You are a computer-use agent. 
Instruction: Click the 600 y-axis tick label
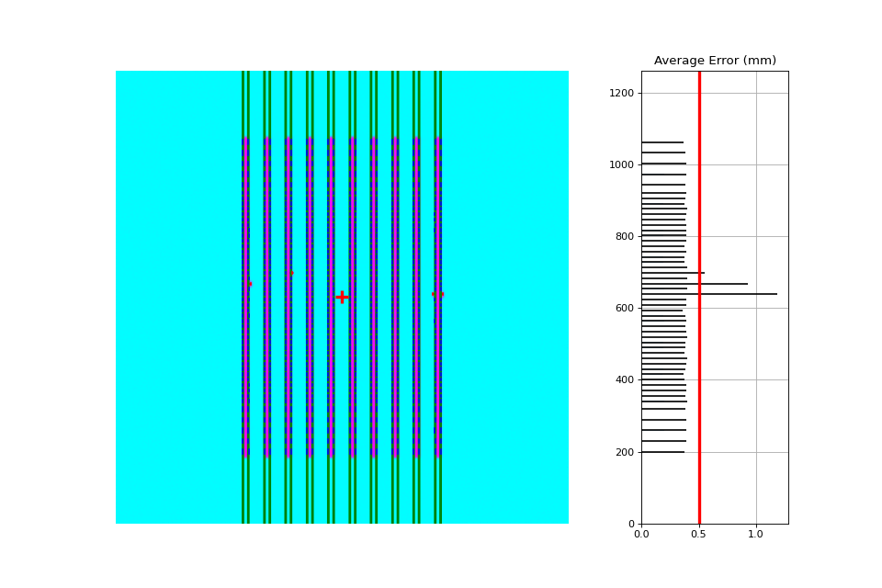(x=625, y=309)
